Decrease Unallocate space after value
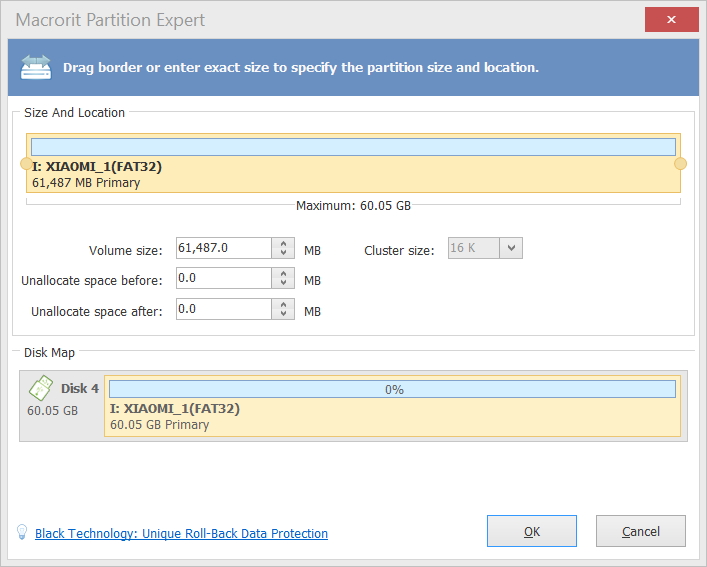The height and width of the screenshot is (567, 707). (283, 314)
